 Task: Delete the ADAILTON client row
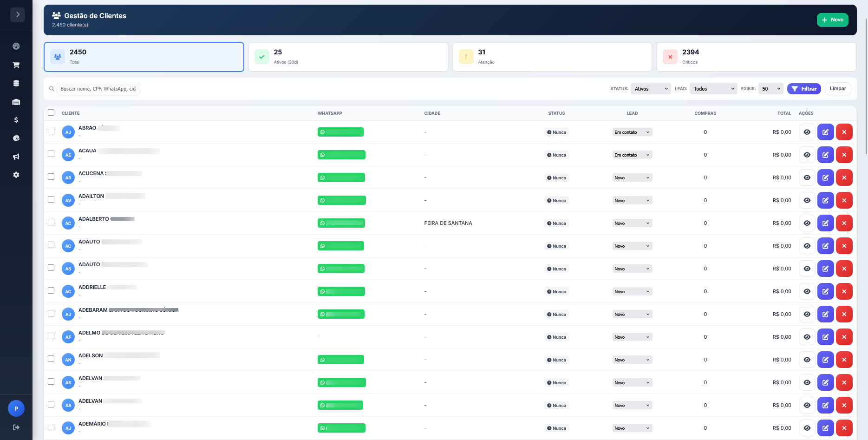click(844, 200)
